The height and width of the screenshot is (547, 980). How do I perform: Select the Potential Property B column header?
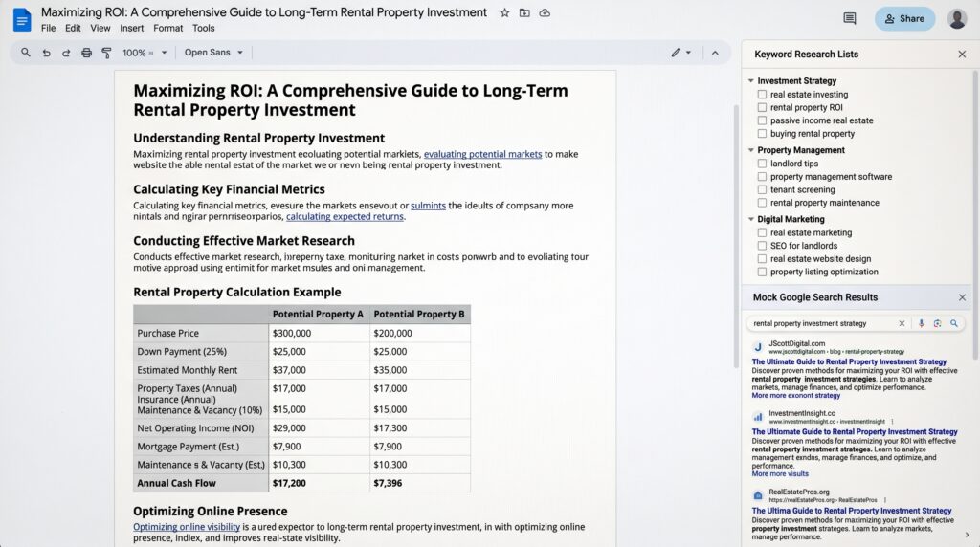419,315
